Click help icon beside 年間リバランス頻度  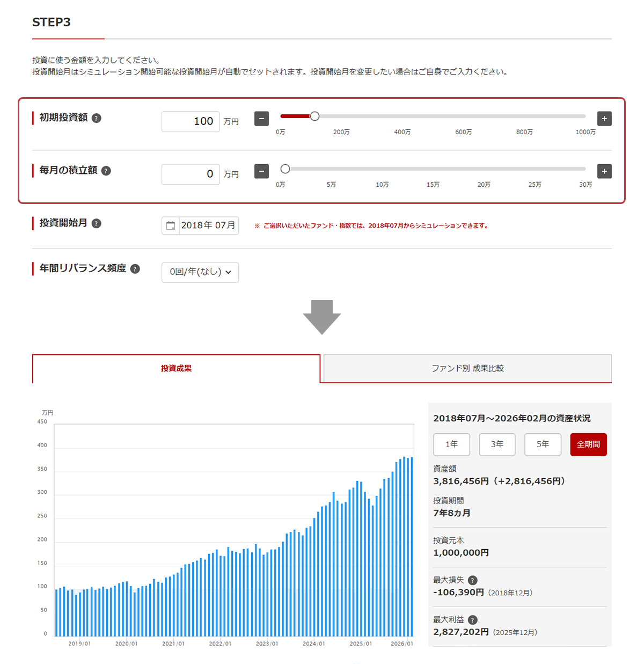(135, 269)
